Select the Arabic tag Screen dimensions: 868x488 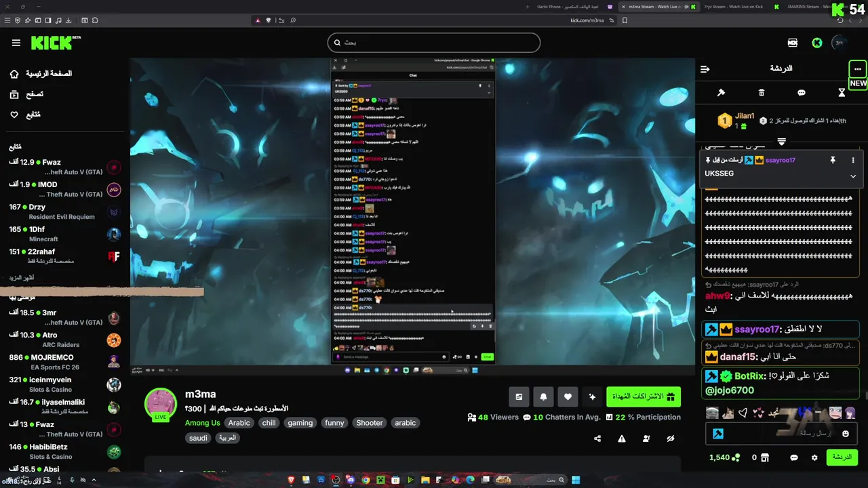tap(239, 422)
